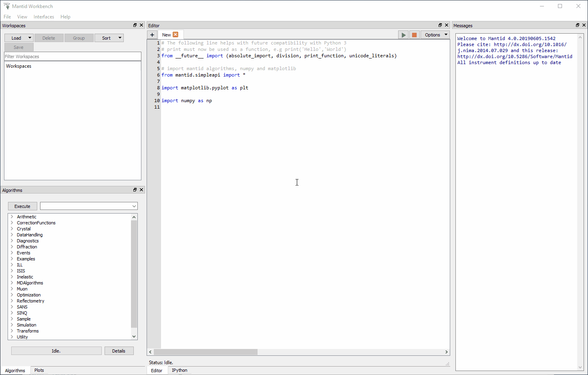This screenshot has height=375, width=588.
Task: Undock the Messages panel
Action: (x=577, y=25)
